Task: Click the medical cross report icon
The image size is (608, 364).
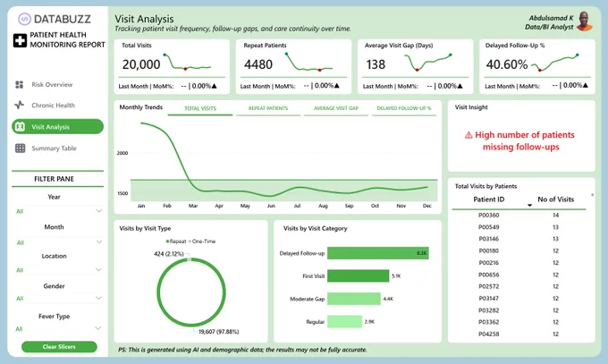Action: pyautogui.click(x=20, y=40)
